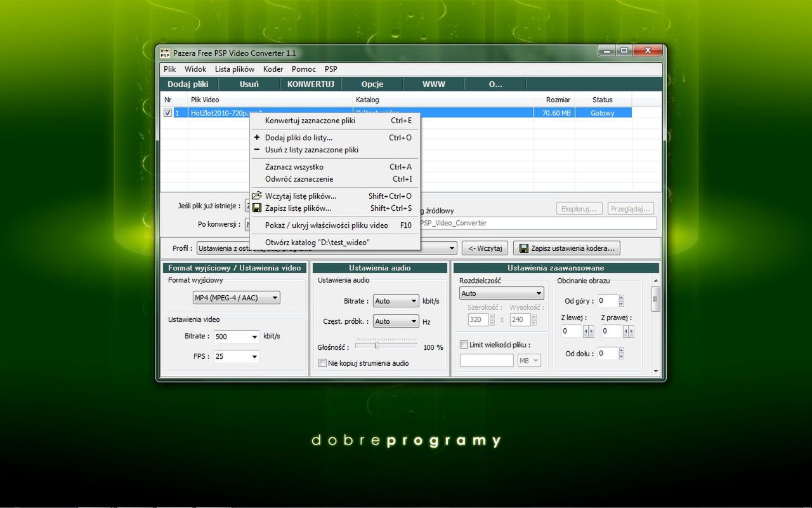Click the Z prawej crop stepper arrows
Viewport: 812px width, 508px height.
[x=629, y=331]
